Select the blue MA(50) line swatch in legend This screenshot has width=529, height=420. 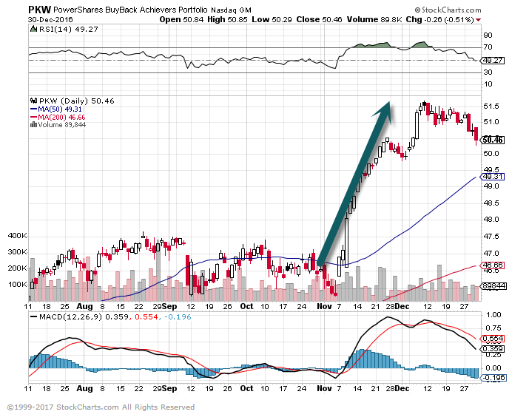click(33, 109)
